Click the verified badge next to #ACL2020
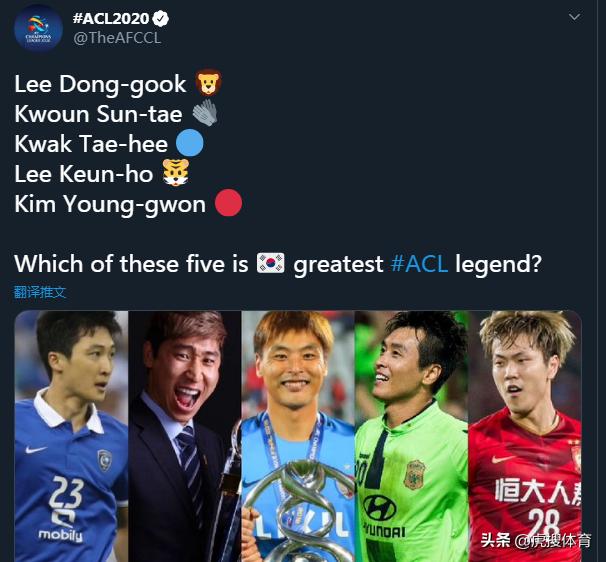This screenshot has width=606, height=562. (160, 18)
